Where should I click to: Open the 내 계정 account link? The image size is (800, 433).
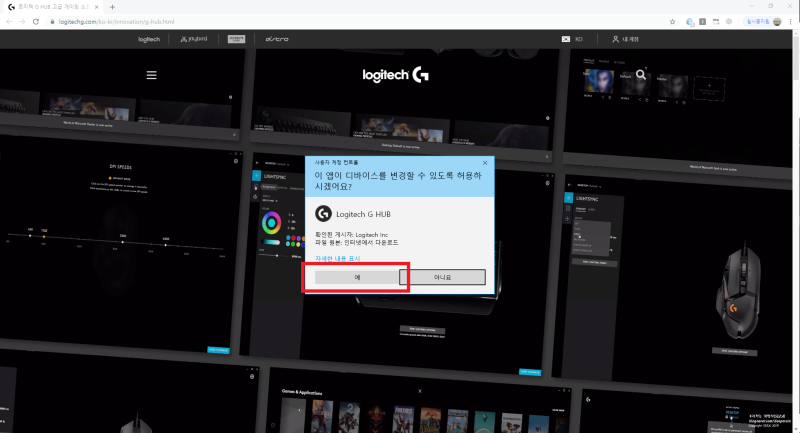point(626,39)
